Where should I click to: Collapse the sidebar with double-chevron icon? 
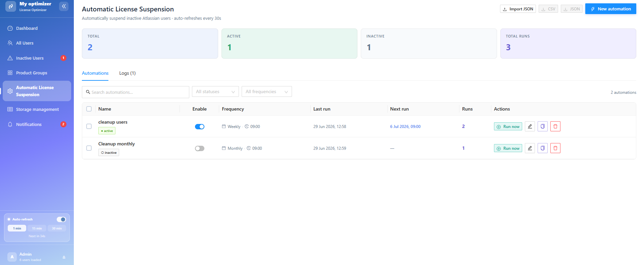point(64,6)
